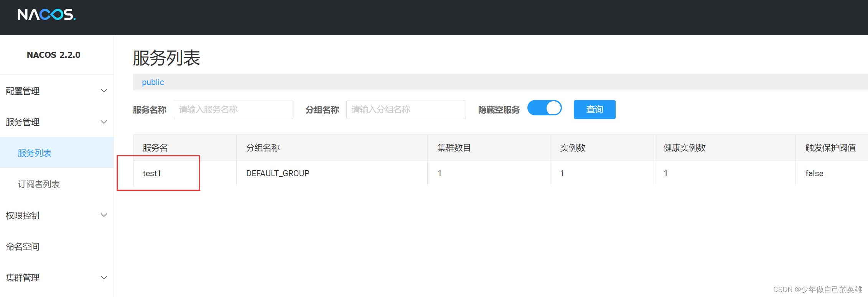Click the false value under 触发保护阈值
This screenshot has height=297, width=868.
814,174
